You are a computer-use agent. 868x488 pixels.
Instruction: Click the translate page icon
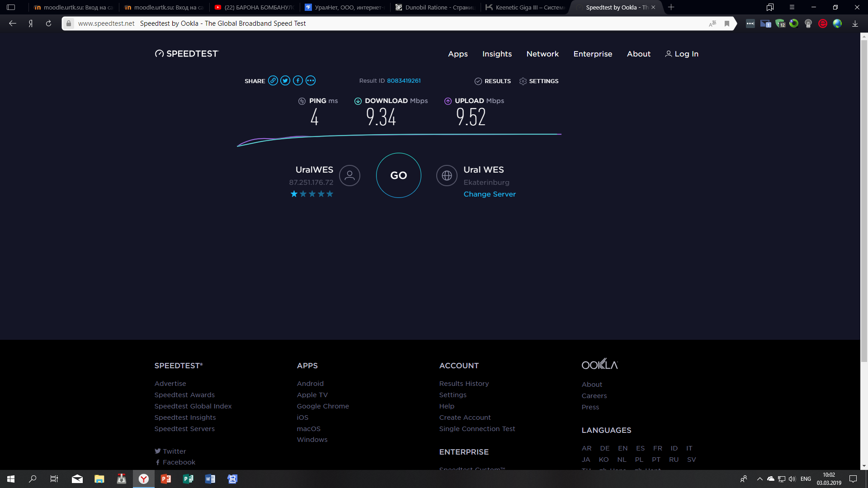click(x=712, y=23)
